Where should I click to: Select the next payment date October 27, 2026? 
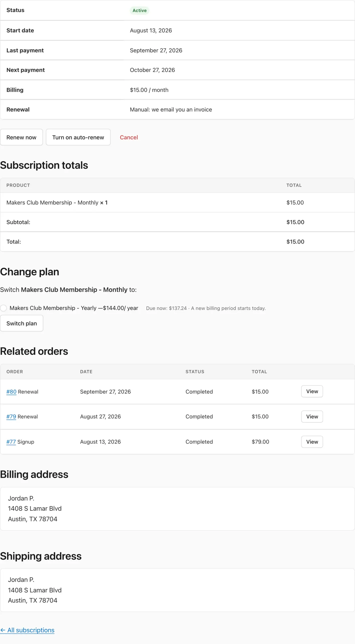(152, 70)
